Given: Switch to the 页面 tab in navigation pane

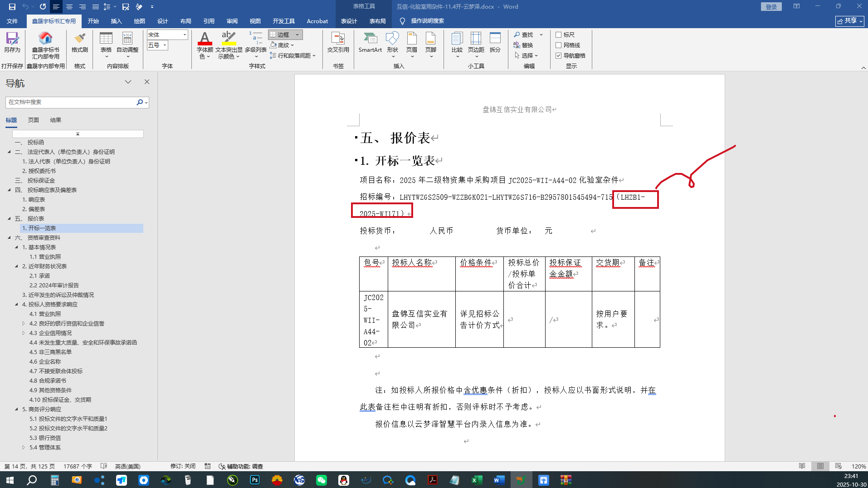Looking at the screenshot, I should (33, 120).
